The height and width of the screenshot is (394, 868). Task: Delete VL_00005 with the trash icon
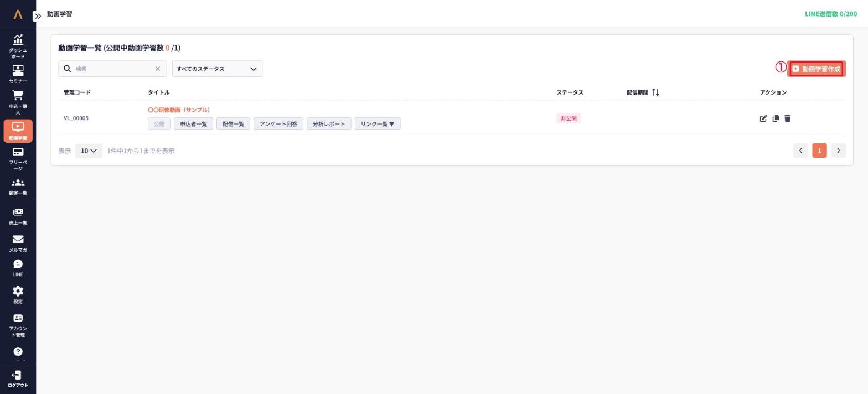tap(788, 118)
